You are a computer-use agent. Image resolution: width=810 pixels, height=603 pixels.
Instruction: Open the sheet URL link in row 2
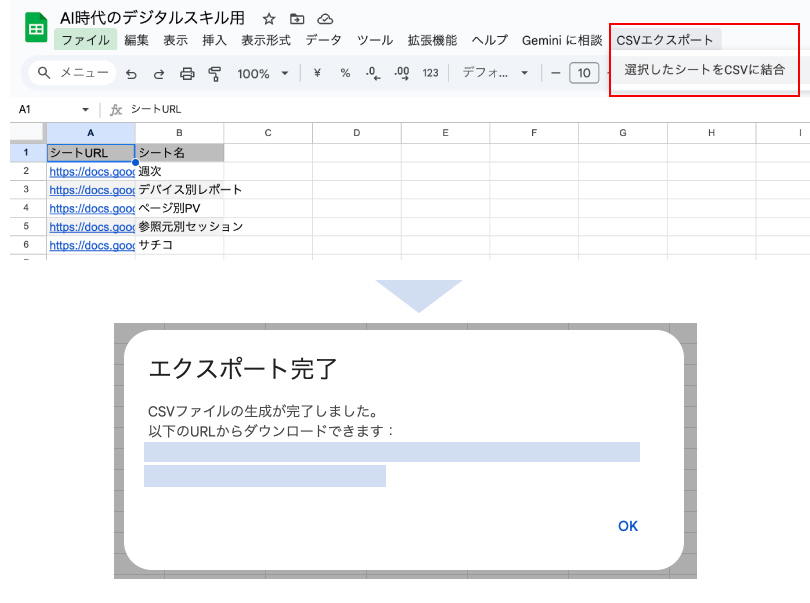[x=91, y=171]
